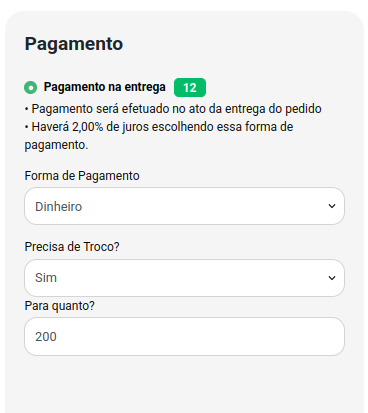Click the Para quanto? label
This screenshot has height=413, width=368.
point(60,306)
